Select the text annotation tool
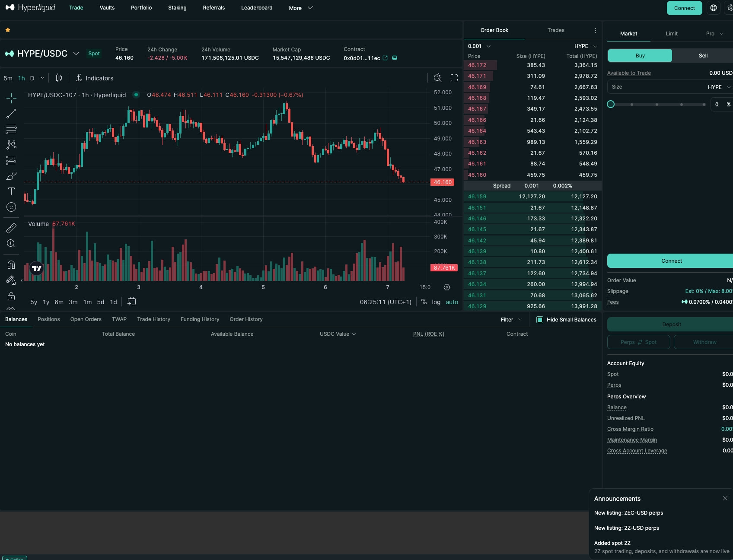This screenshot has height=560, width=733. click(x=11, y=191)
